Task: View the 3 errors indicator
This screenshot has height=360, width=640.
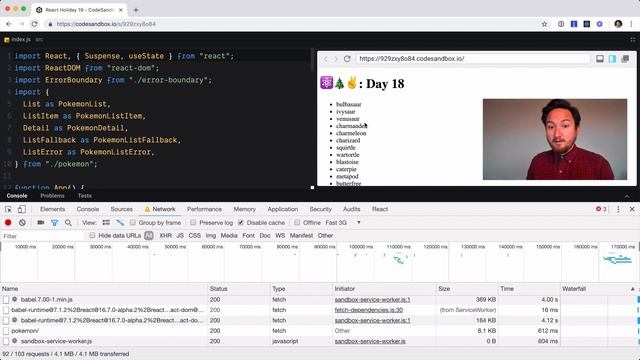Action: [601, 209]
